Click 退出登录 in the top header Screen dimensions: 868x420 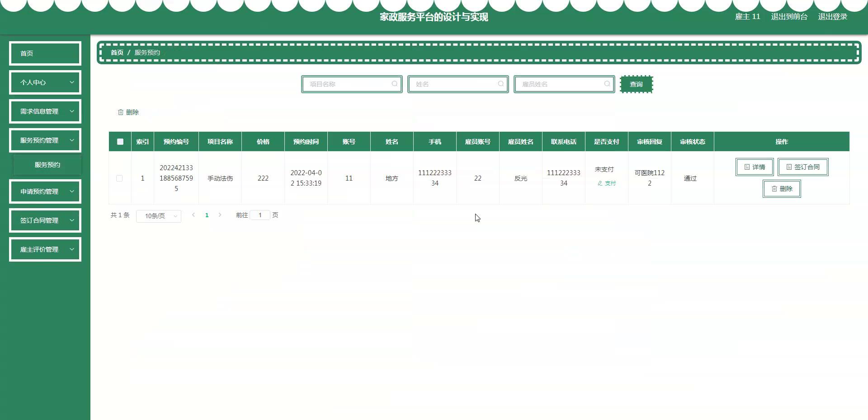click(x=832, y=17)
